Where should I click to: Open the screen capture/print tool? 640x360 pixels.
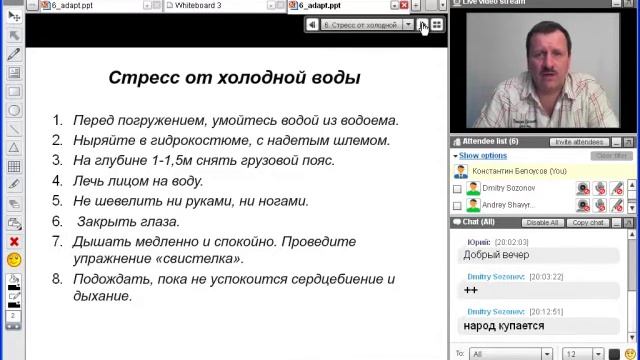14,223
